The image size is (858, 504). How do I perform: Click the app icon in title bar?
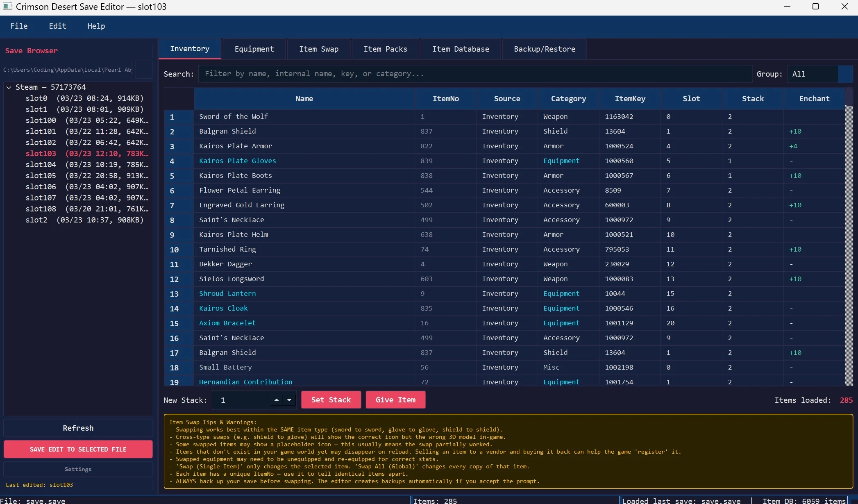[7, 7]
